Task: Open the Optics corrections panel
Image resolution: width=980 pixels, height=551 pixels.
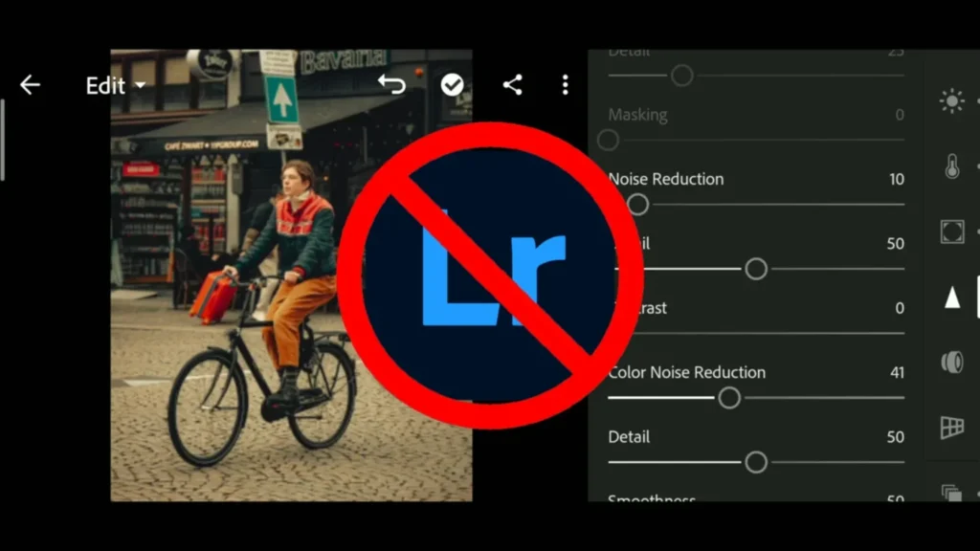Action: pyautogui.click(x=952, y=361)
